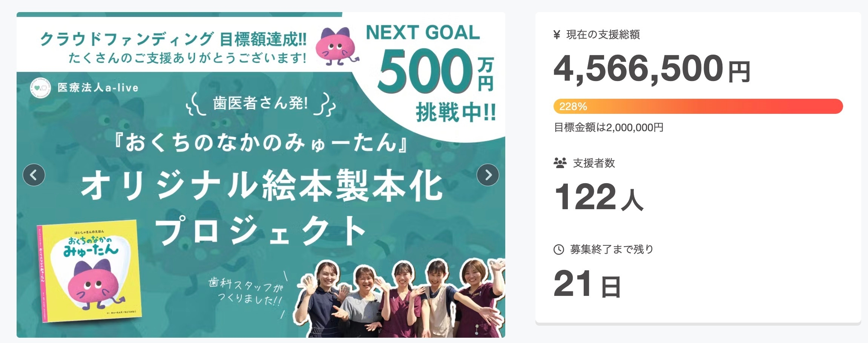Click the yen icon beside 現在の支援総額

[x=557, y=35]
